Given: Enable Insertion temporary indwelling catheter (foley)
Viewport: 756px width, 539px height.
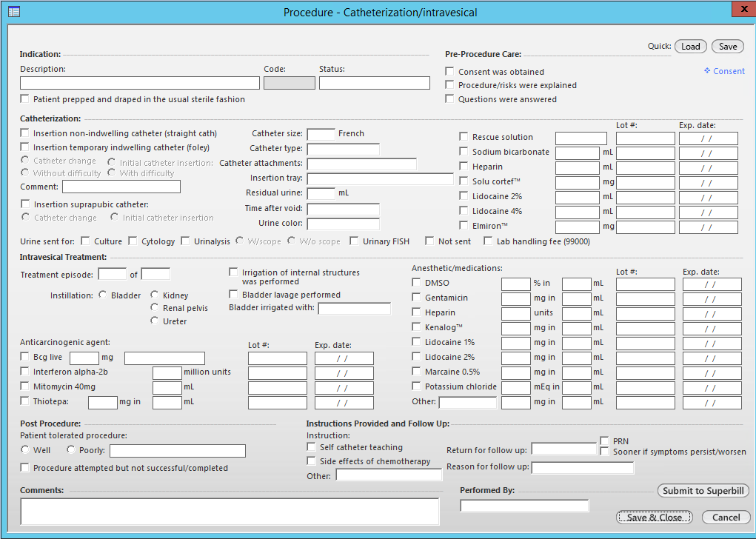Looking at the screenshot, I should pos(24,147).
